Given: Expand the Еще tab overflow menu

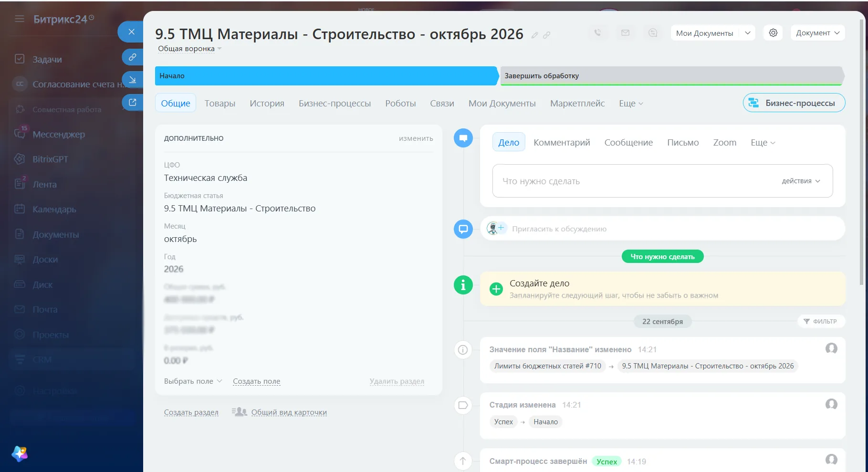Looking at the screenshot, I should click(x=631, y=104).
